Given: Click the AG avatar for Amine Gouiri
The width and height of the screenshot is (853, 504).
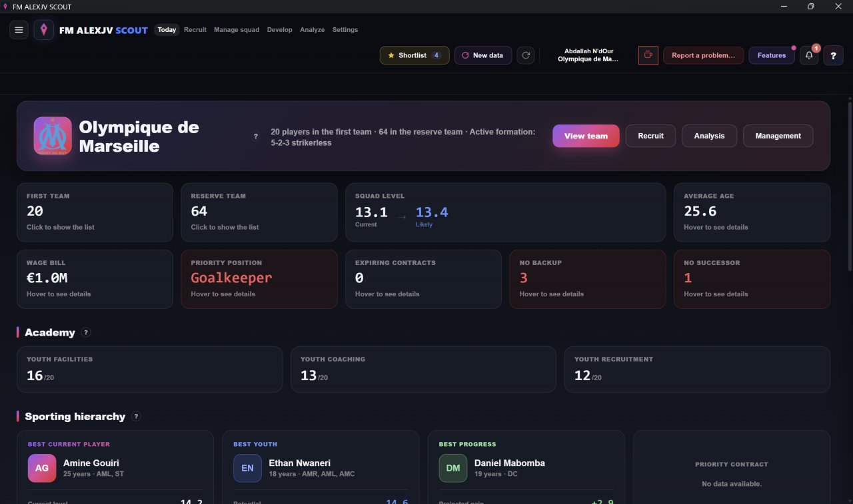Looking at the screenshot, I should [42, 468].
